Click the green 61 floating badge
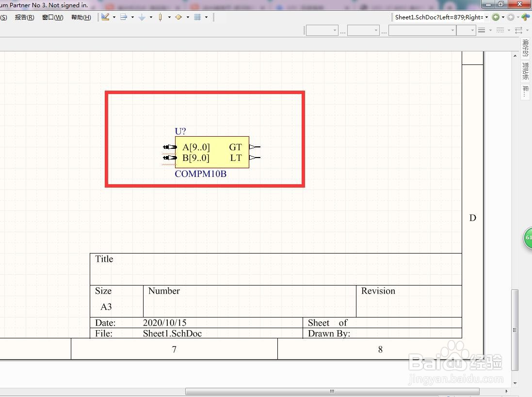 (528, 238)
